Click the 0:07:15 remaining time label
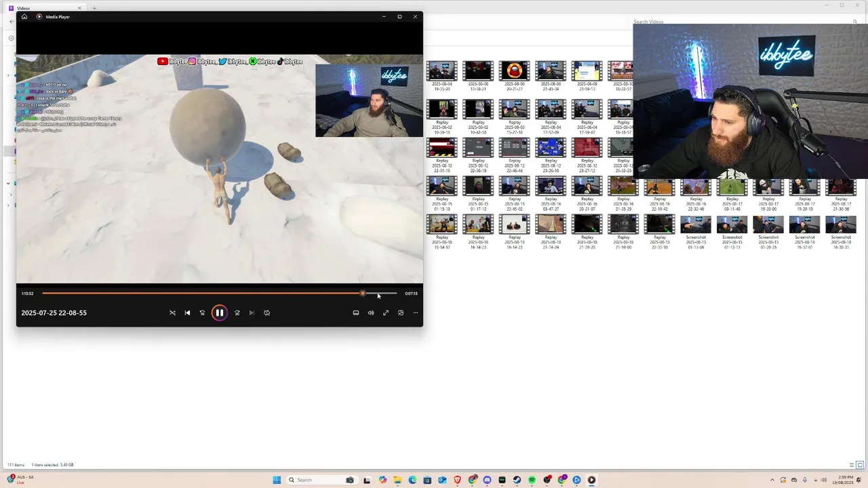868x488 pixels. (x=411, y=293)
